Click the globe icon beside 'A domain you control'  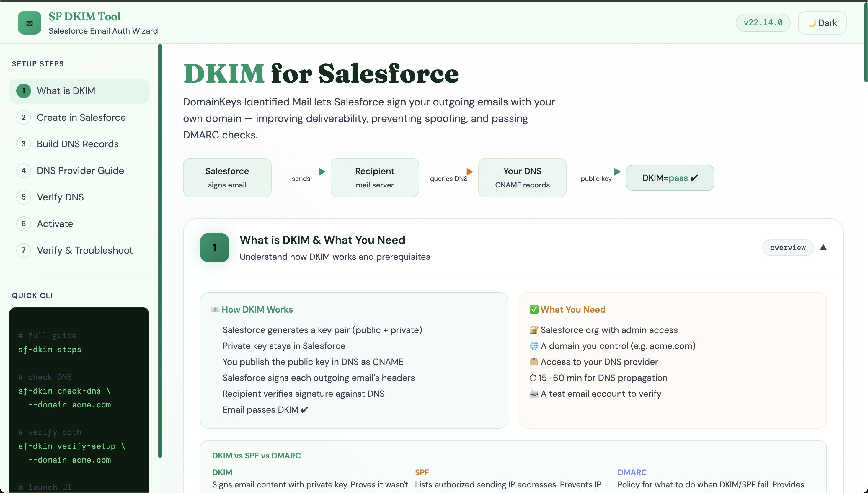coord(533,346)
